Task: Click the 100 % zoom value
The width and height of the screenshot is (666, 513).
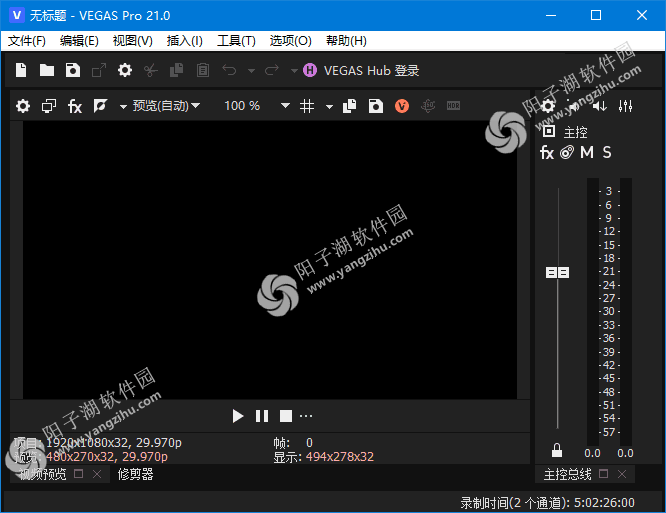Action: point(242,105)
